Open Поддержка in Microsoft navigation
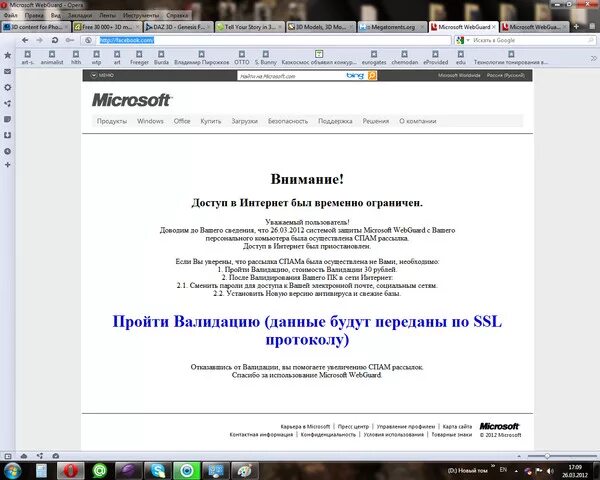 [335, 121]
